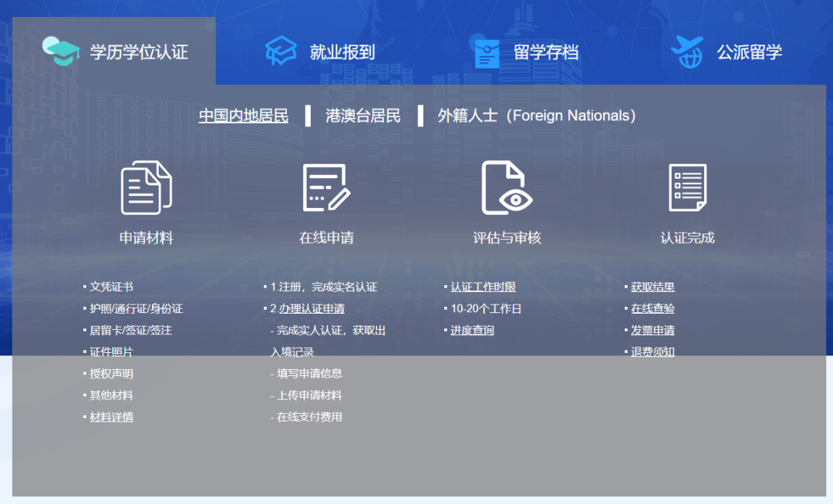This screenshot has height=504, width=833.
Task: Select the 港澳台居民 category
Action: click(363, 116)
